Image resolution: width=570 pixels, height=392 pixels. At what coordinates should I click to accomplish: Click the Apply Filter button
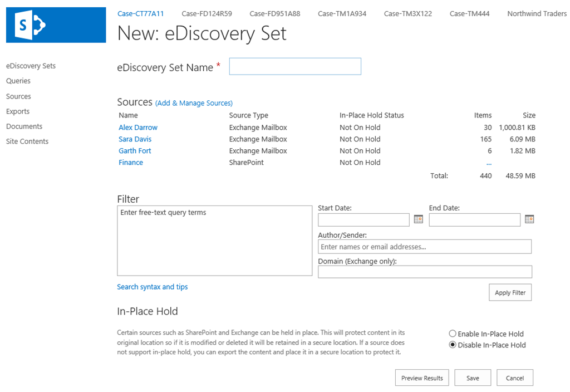click(510, 292)
